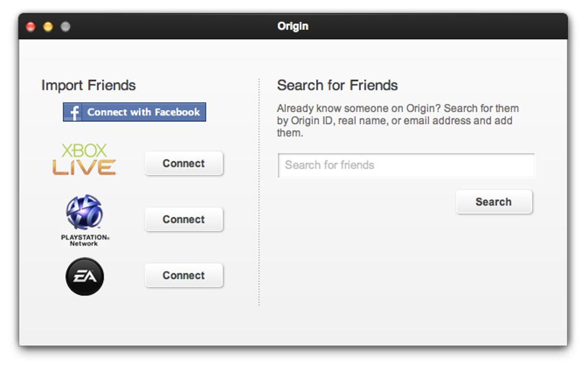Click the Import Friends heading
Image resolution: width=588 pixels, height=371 pixels.
tap(89, 85)
